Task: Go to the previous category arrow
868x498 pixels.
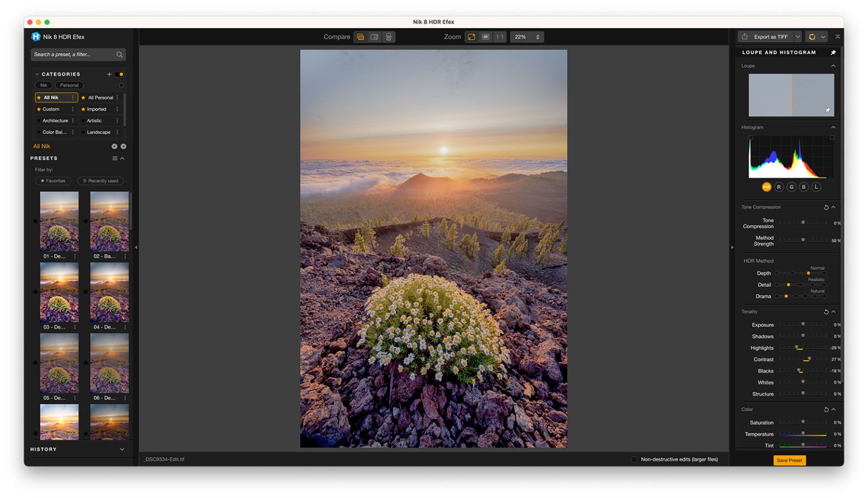Action: click(x=114, y=146)
